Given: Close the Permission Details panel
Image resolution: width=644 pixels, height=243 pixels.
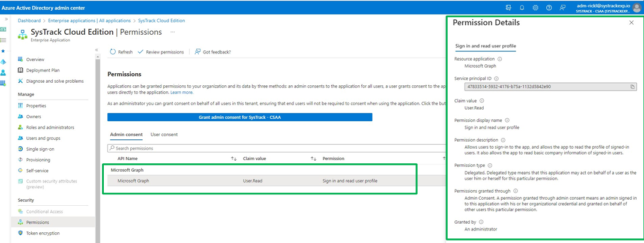Looking at the screenshot, I should pos(631,23).
